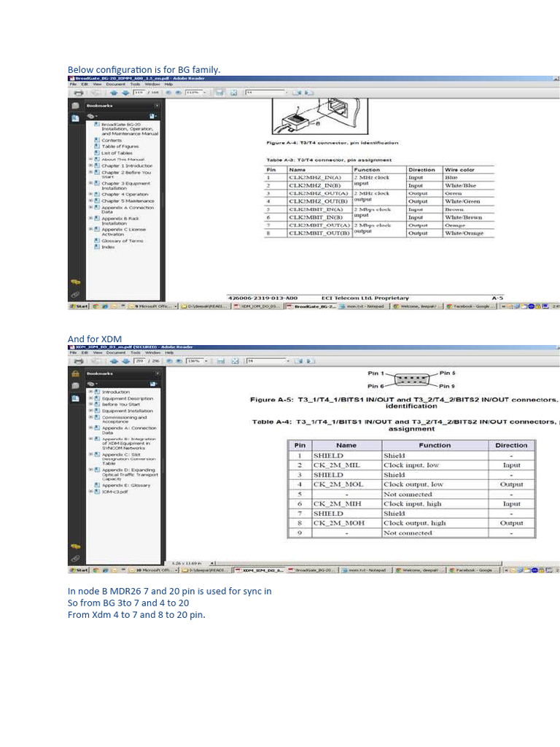Click CK_2M_MOL cell in XDM pin table
The image size is (560, 747).
[x=346, y=484]
